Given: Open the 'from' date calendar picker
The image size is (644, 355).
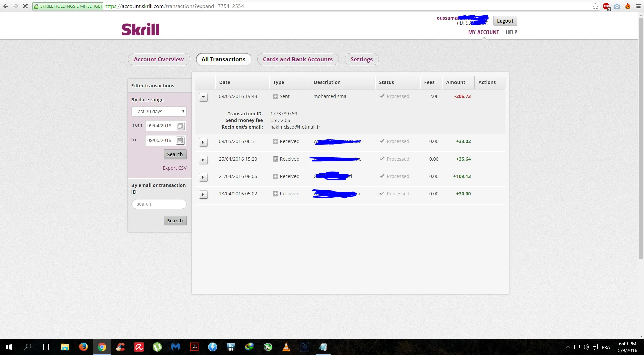Looking at the screenshot, I should (180, 126).
